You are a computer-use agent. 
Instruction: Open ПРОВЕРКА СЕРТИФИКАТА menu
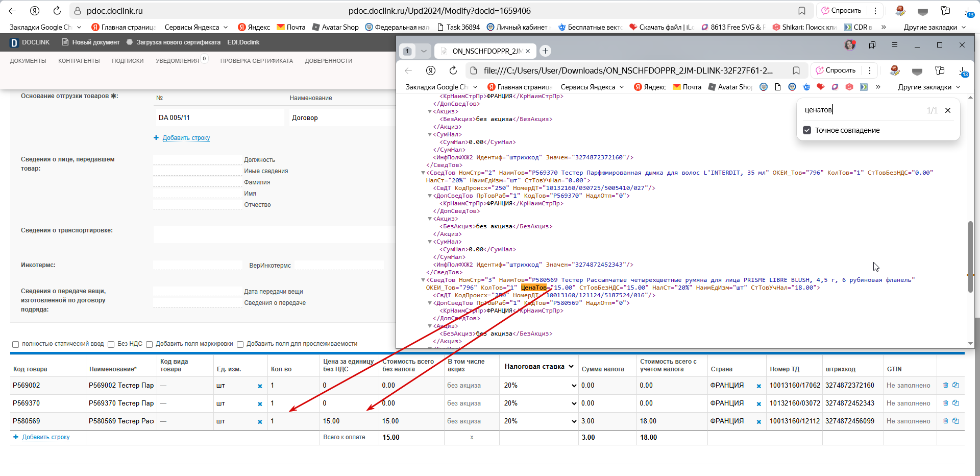[257, 61]
